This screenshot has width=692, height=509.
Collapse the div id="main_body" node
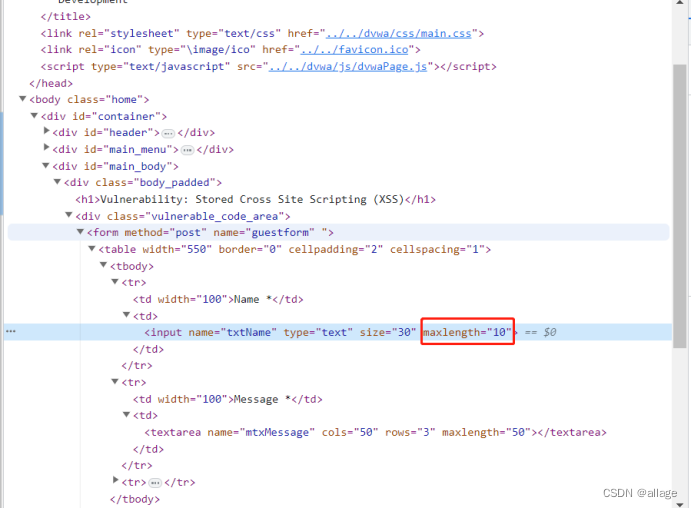45,166
